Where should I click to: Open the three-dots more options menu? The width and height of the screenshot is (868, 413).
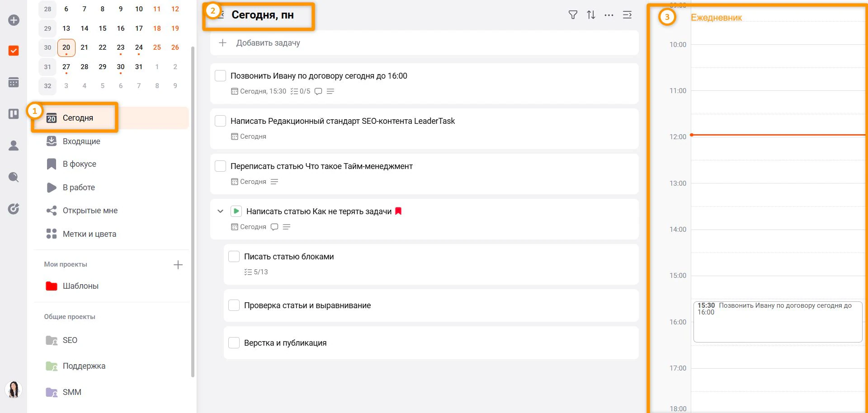(x=609, y=15)
